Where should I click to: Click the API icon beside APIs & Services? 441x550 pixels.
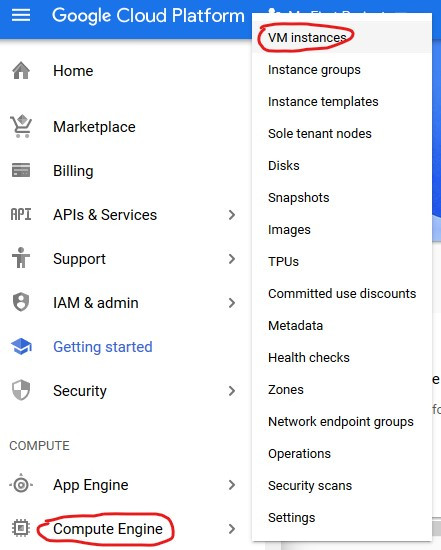[21, 214]
